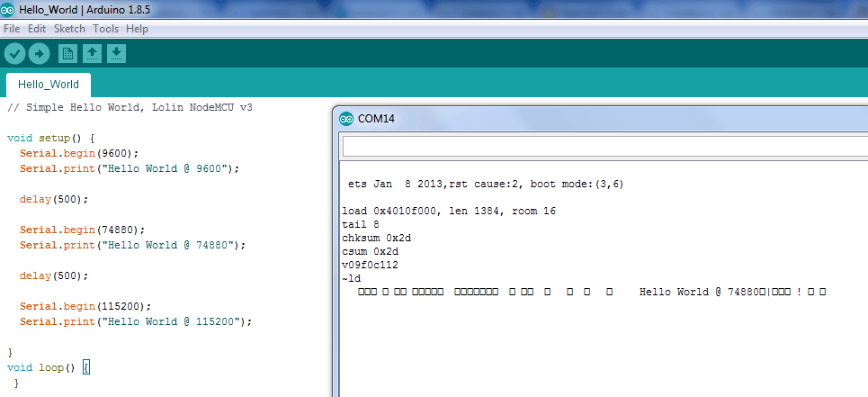868x397 pixels.
Task: Click the Arduino logo in the main title bar
Action: [8, 9]
